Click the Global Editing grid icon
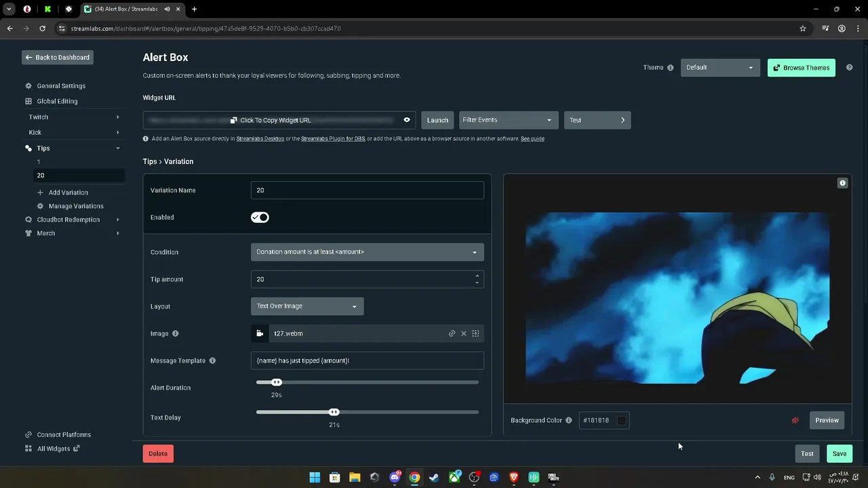 pos(28,101)
